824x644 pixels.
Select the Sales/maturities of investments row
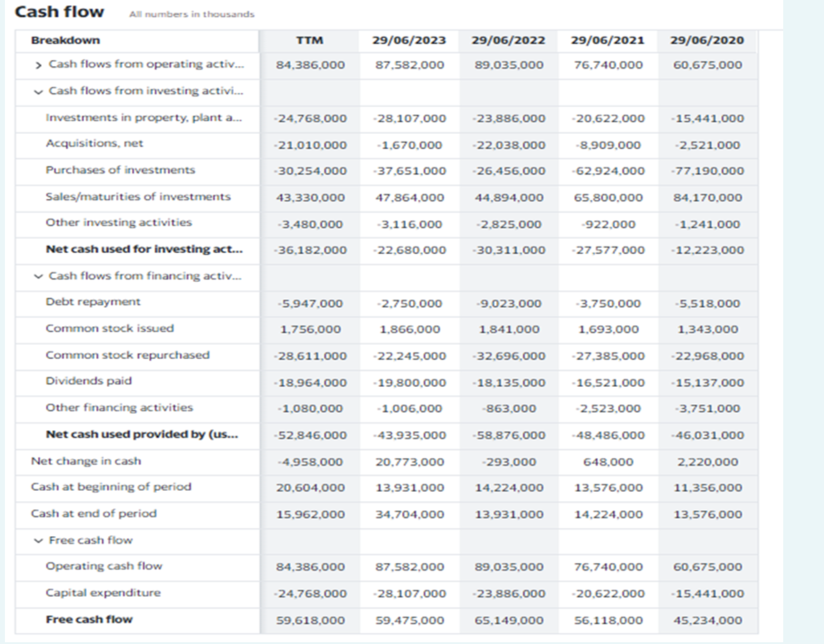[x=138, y=196]
